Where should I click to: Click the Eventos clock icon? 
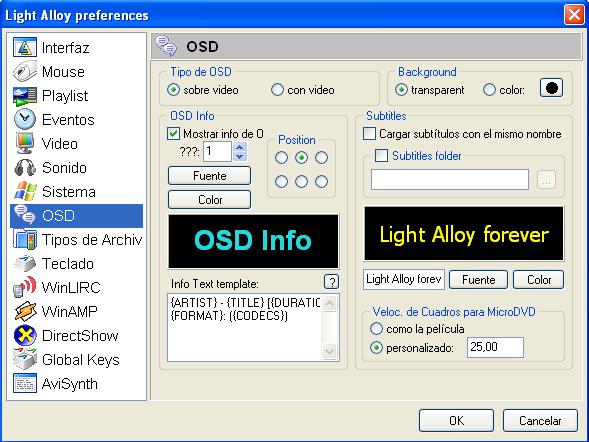point(25,119)
